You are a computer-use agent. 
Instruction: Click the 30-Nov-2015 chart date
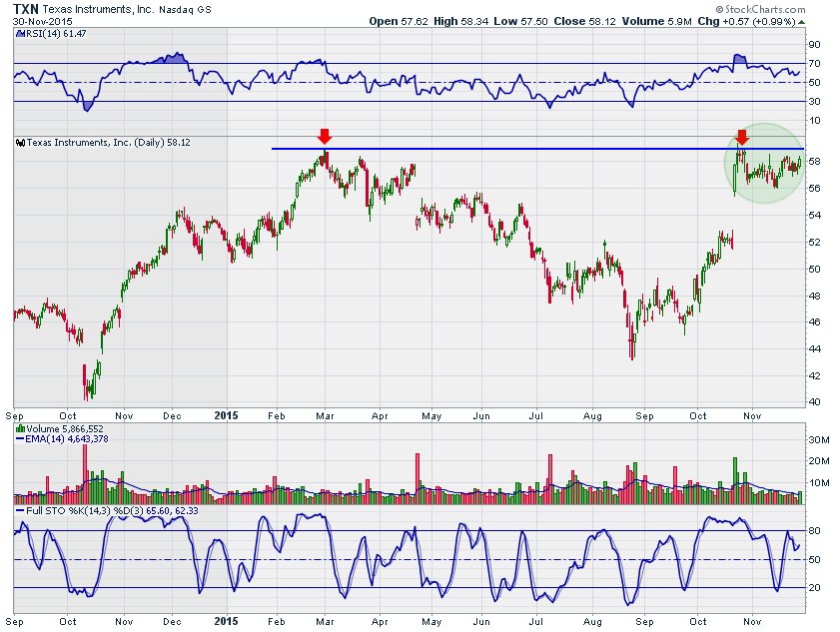[42, 22]
